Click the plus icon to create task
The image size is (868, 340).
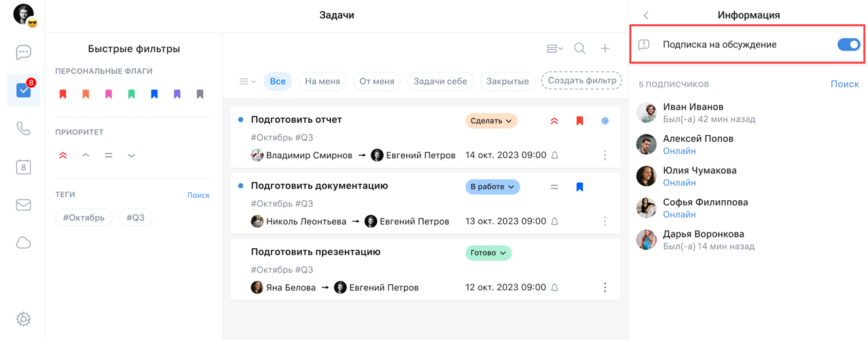pyautogui.click(x=605, y=49)
